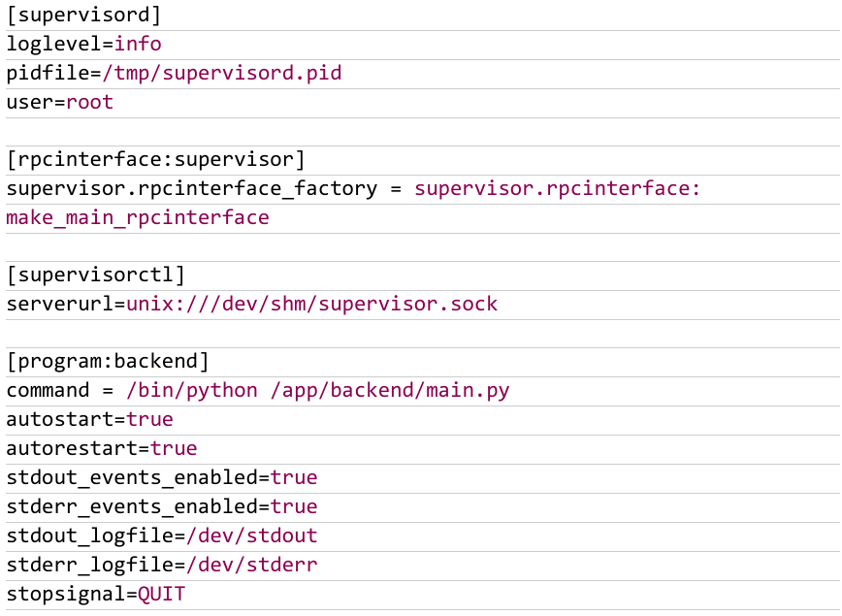Click stderr_events_enabled=true line
Image resolution: width=842 pixels, height=616 pixels.
[162, 506]
